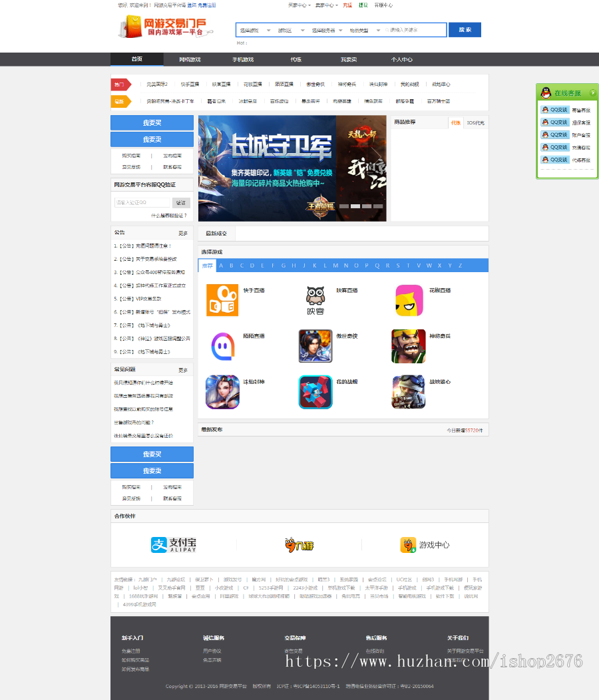Focus the 请输入关键字 search input
Viewport: 599px width, 700px height.
(415, 31)
